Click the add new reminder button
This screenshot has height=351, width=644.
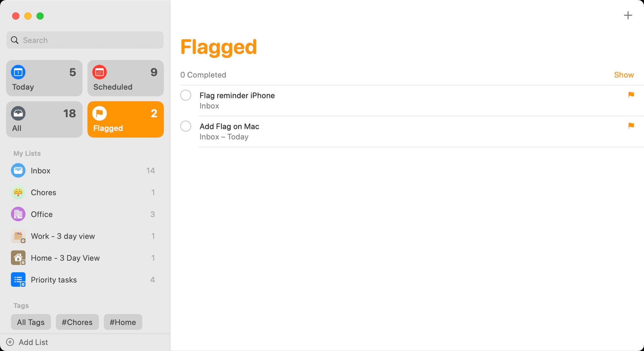pos(627,15)
